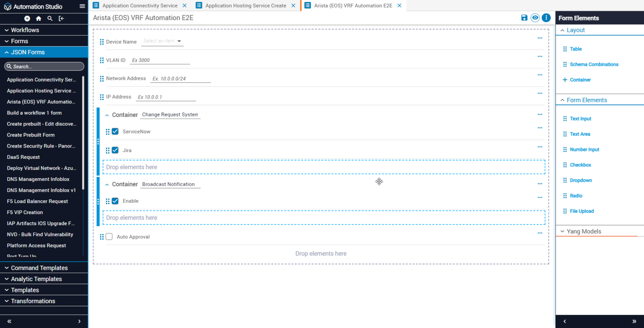Click the create new plus icon

pos(27,18)
